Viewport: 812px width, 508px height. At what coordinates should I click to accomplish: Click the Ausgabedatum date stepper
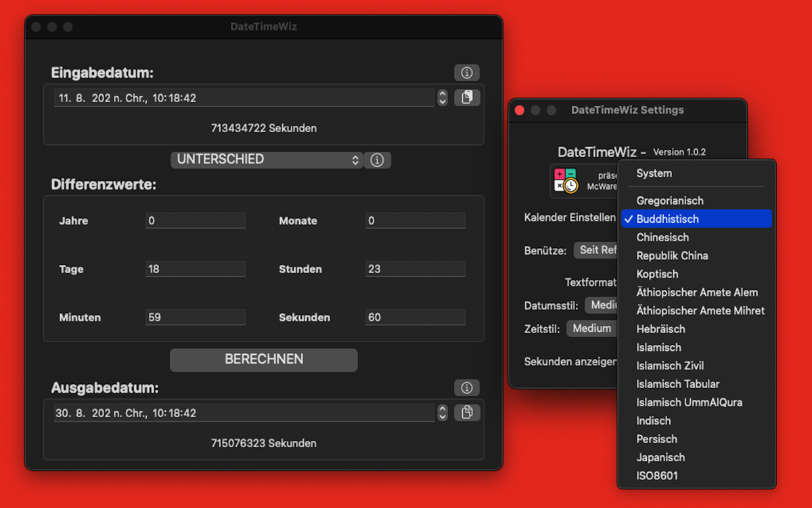pos(443,412)
